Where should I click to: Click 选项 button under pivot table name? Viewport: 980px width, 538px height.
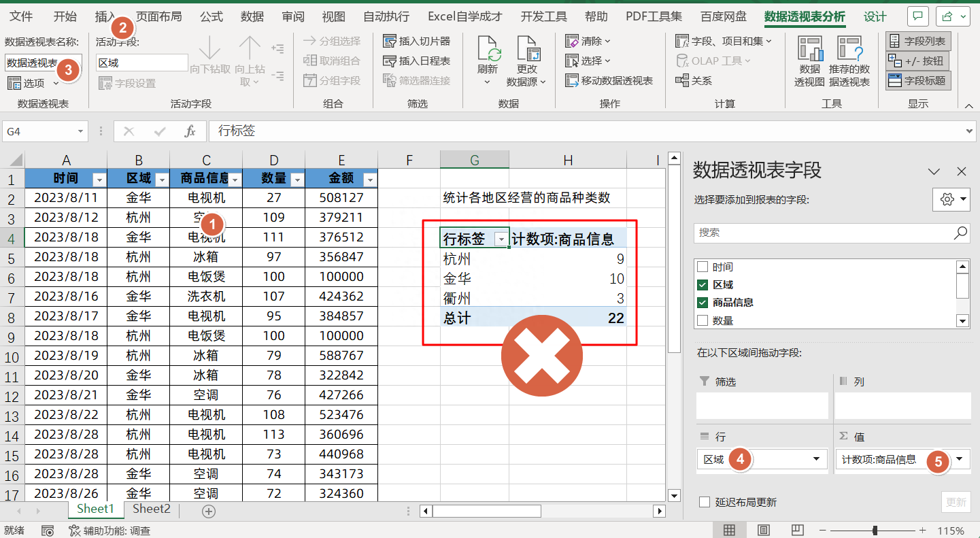(34, 83)
